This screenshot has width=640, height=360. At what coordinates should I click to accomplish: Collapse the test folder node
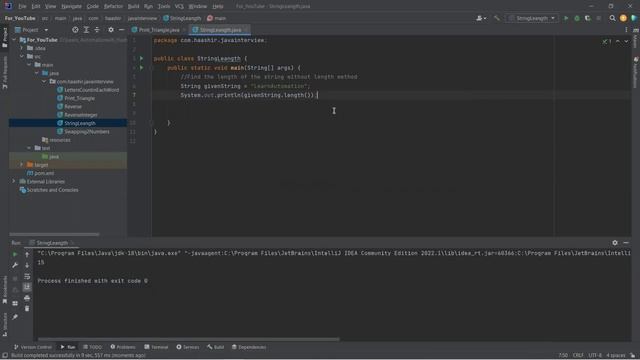[x=29, y=148]
